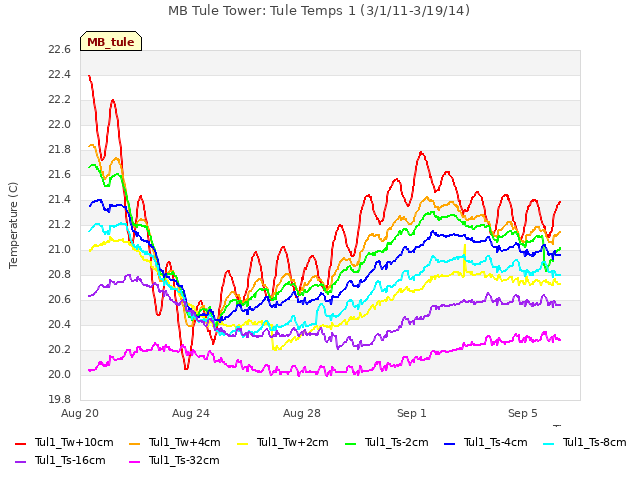Image resolution: width=640 pixels, height=480 pixels.
Task: Select the Tul1_Tw+2cm legend label
Action: point(293,442)
